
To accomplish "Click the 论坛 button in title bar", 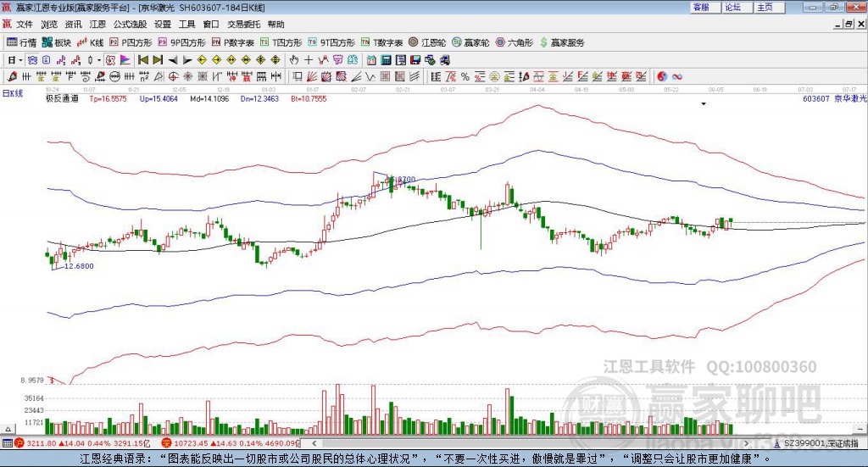I will pyautogui.click(x=737, y=7).
